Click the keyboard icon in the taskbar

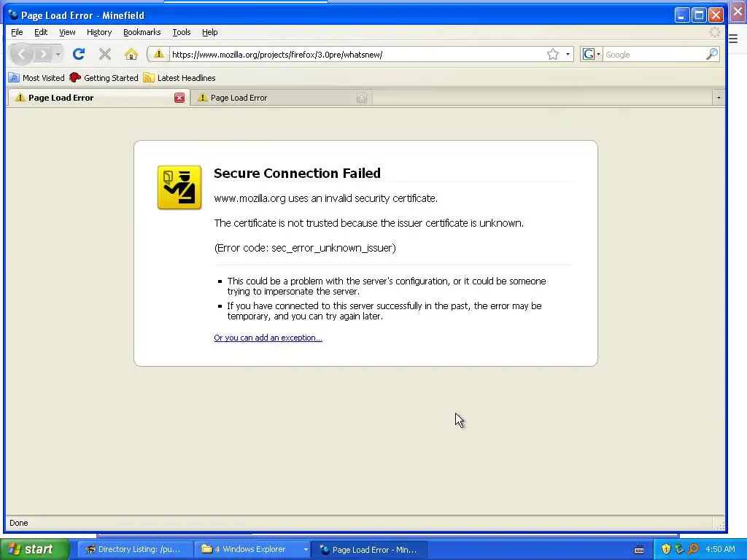click(639, 550)
